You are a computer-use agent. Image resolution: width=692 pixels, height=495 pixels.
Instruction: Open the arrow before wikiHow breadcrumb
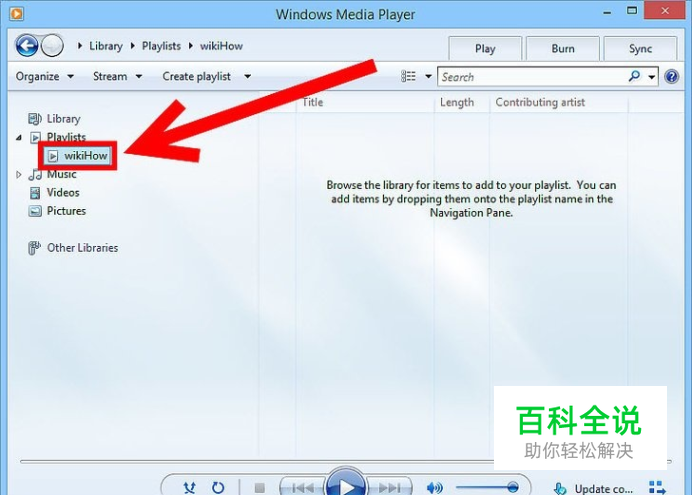tap(191, 46)
